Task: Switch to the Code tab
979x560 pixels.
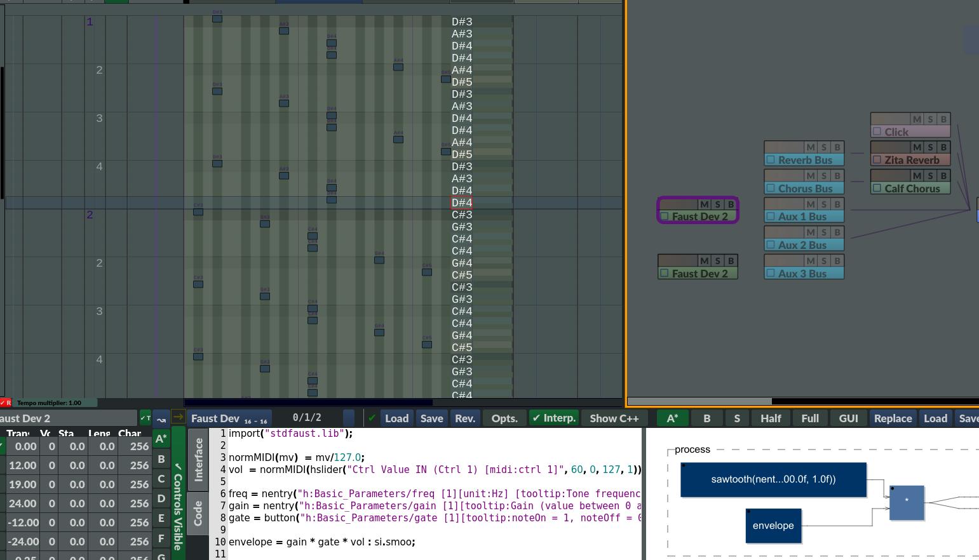Action: 198,513
